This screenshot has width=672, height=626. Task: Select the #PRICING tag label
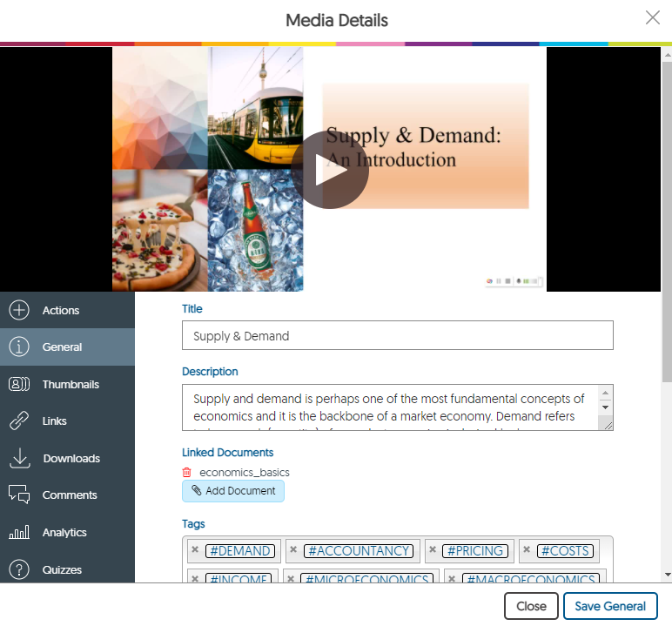475,551
